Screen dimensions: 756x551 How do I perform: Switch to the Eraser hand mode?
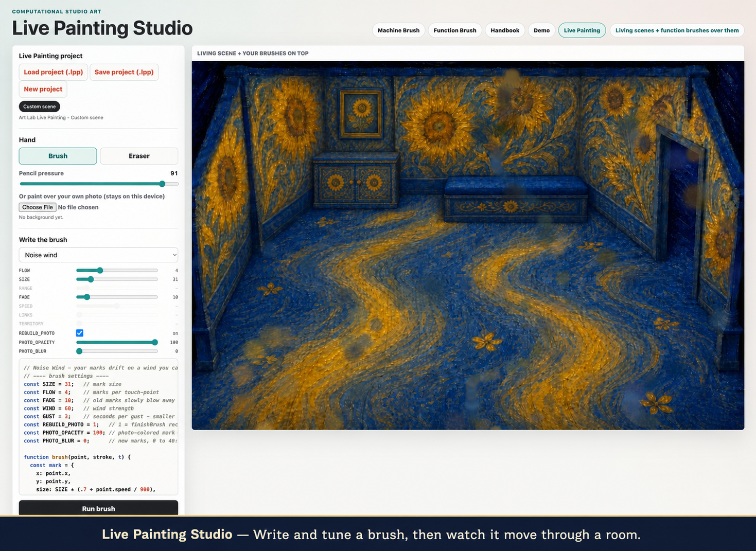pyautogui.click(x=139, y=156)
